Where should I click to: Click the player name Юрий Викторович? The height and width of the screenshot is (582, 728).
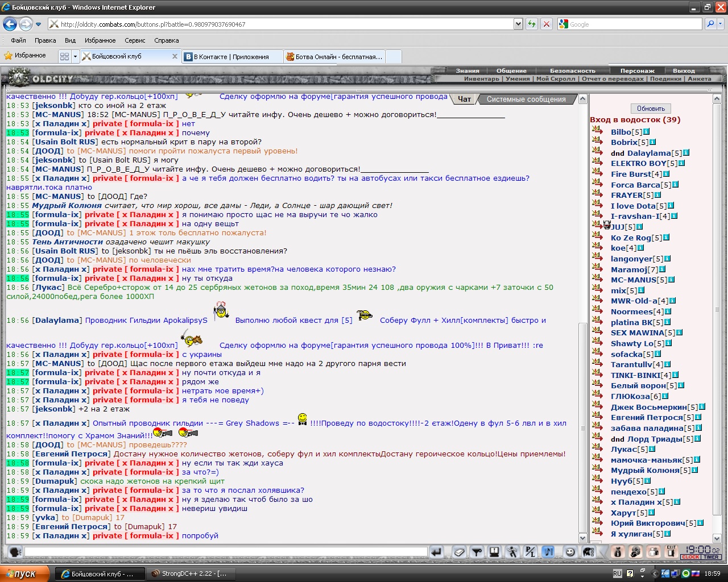pos(648,523)
